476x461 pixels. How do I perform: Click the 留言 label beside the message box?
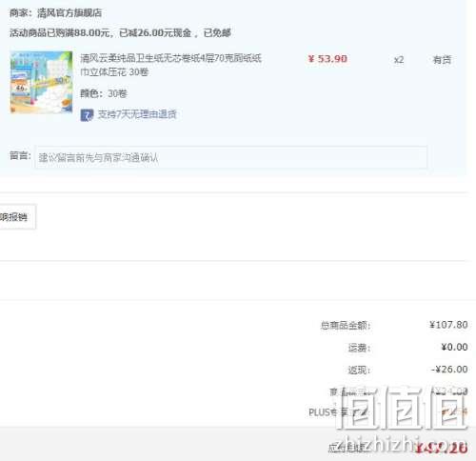pyautogui.click(x=20, y=155)
